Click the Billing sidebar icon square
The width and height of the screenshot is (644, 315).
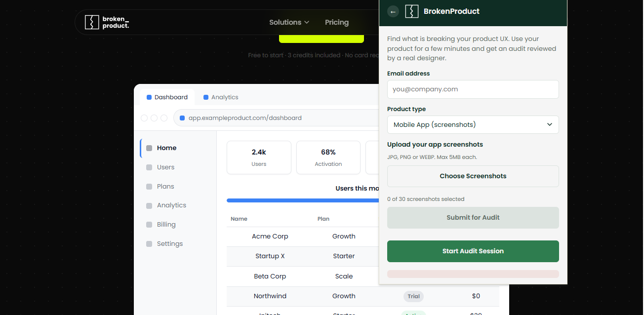[x=149, y=225]
